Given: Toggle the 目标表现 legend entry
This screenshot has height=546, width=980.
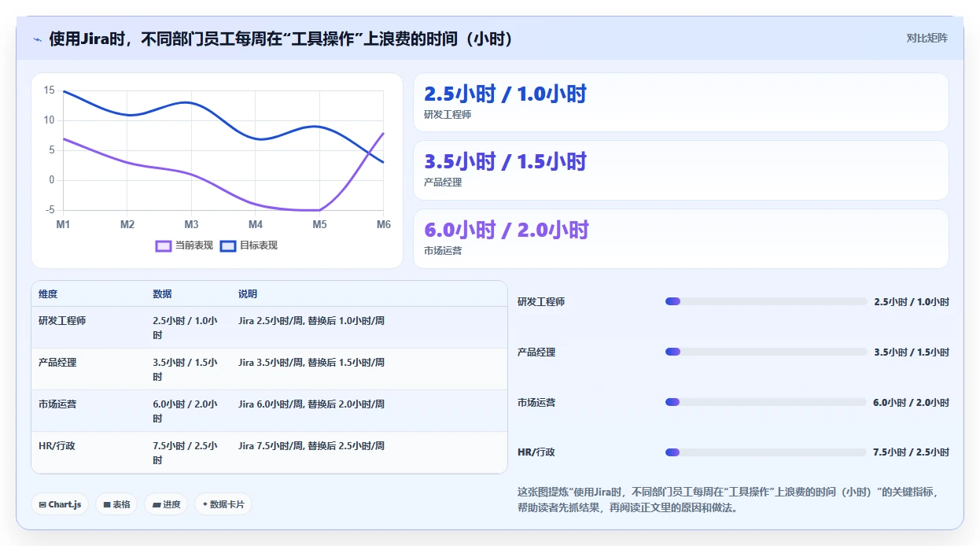Looking at the screenshot, I should pyautogui.click(x=249, y=245).
